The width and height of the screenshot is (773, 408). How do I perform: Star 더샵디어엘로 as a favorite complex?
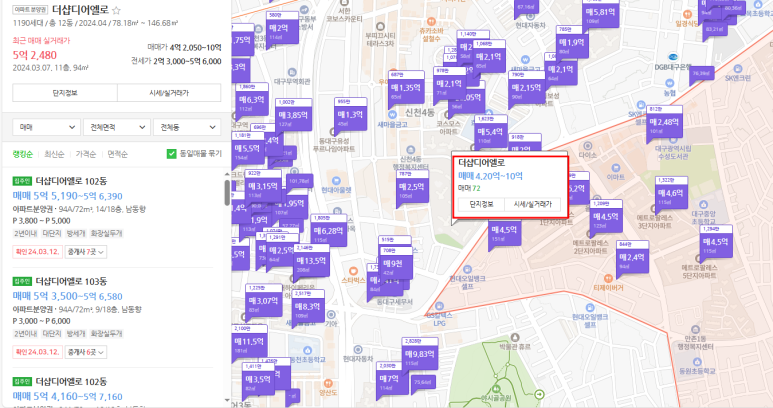tap(116, 10)
